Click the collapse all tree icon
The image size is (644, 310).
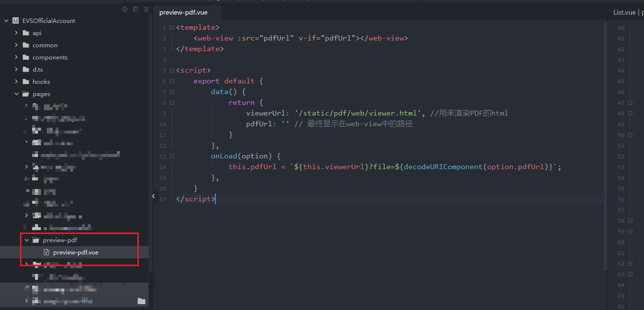pos(135,9)
